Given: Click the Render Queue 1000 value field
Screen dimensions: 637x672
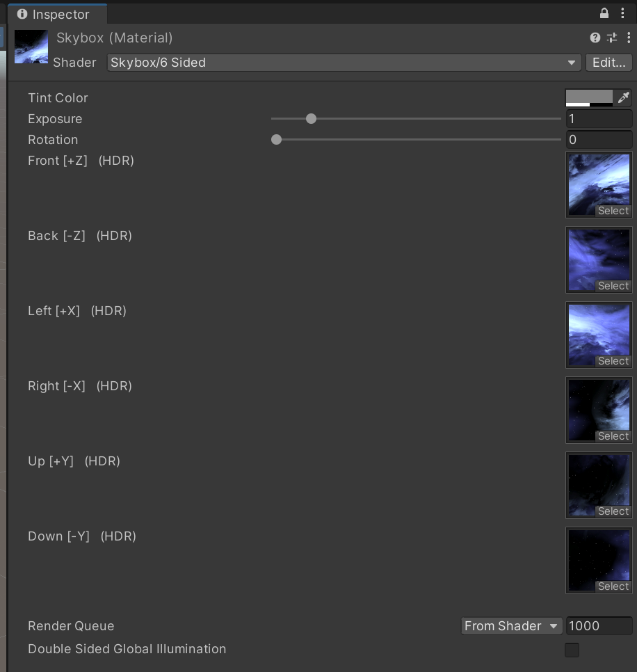Looking at the screenshot, I should [x=599, y=626].
